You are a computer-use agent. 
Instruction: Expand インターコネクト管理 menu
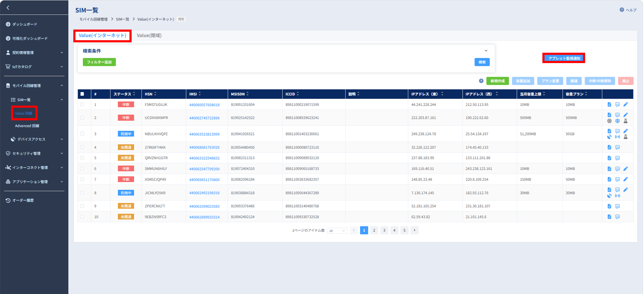pyautogui.click(x=34, y=168)
